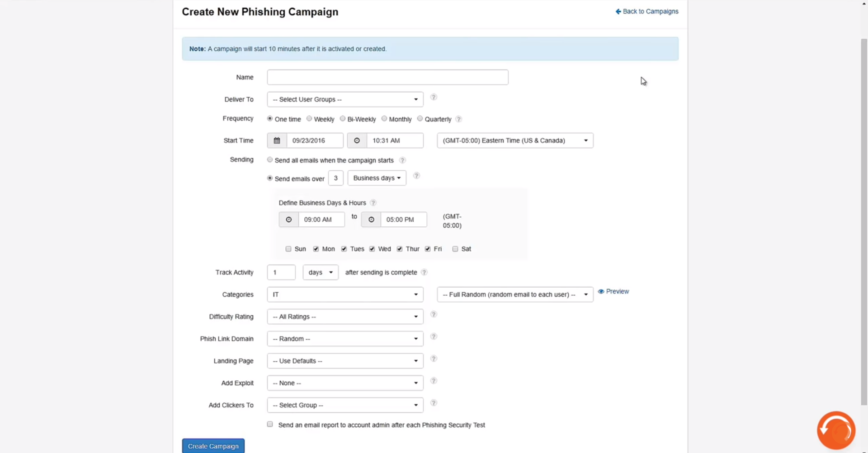Click the Track Activity number field
This screenshot has height=453, width=868.
tap(281, 272)
